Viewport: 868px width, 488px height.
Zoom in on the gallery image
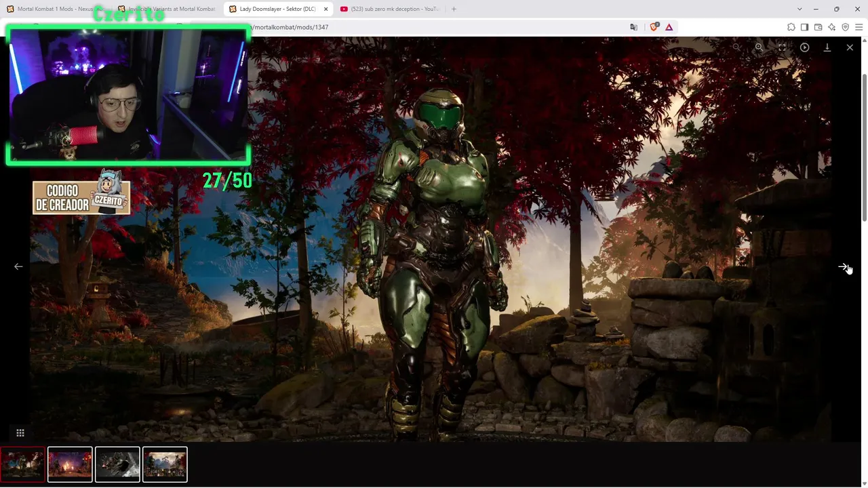pyautogui.click(x=759, y=47)
